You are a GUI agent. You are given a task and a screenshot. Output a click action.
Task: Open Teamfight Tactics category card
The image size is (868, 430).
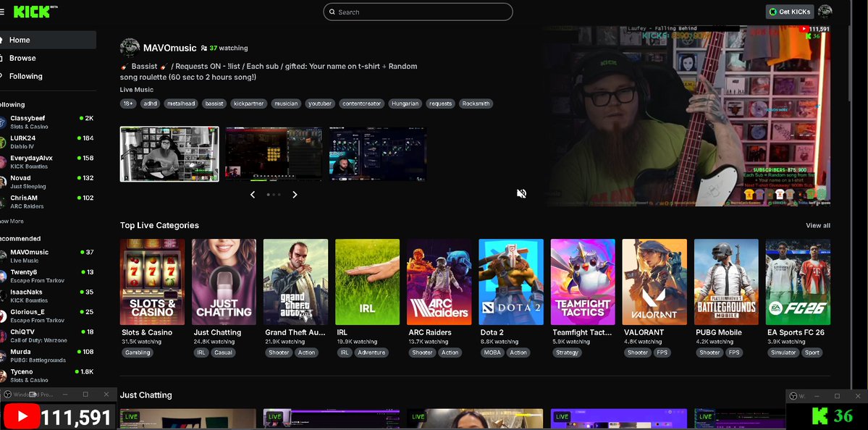click(583, 282)
